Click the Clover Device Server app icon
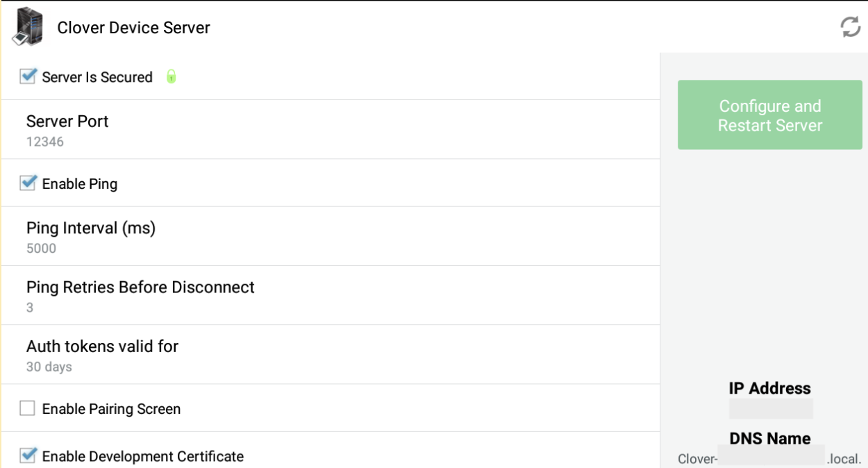Image resolution: width=868 pixels, height=468 pixels. 27,28
